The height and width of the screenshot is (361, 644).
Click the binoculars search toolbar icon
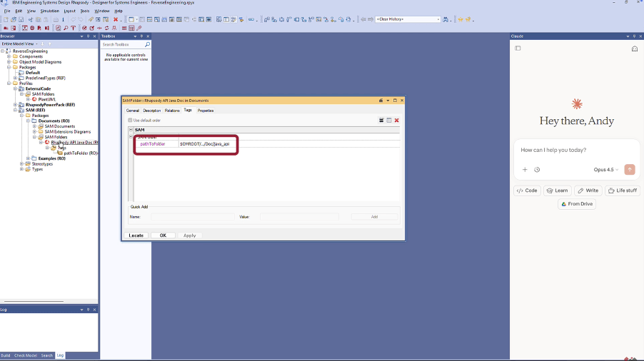(446, 19)
